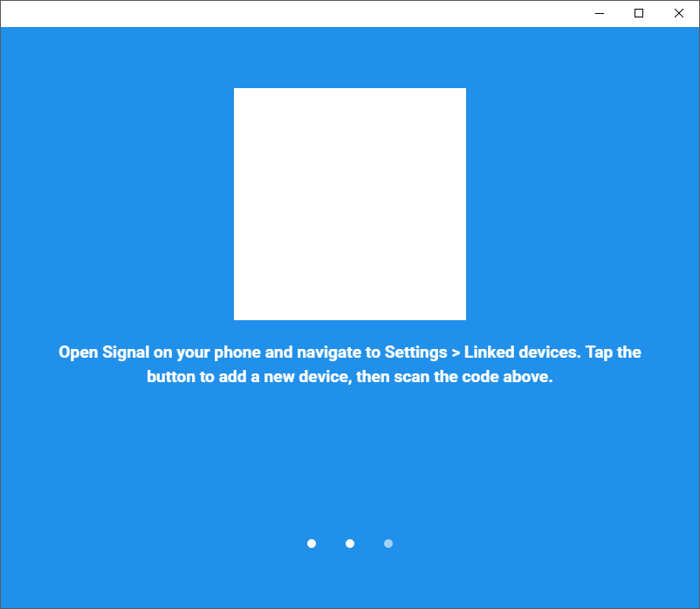Click the white QR code box
The height and width of the screenshot is (609, 700).
349,204
